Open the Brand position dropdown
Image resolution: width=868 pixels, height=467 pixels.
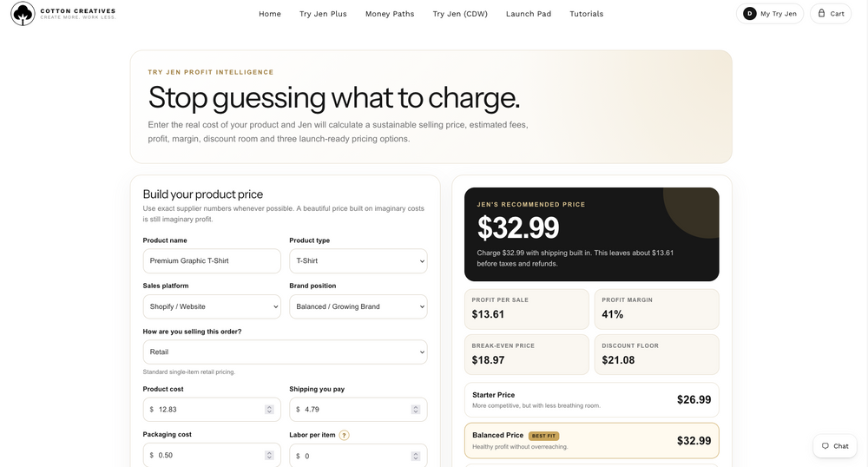click(358, 306)
